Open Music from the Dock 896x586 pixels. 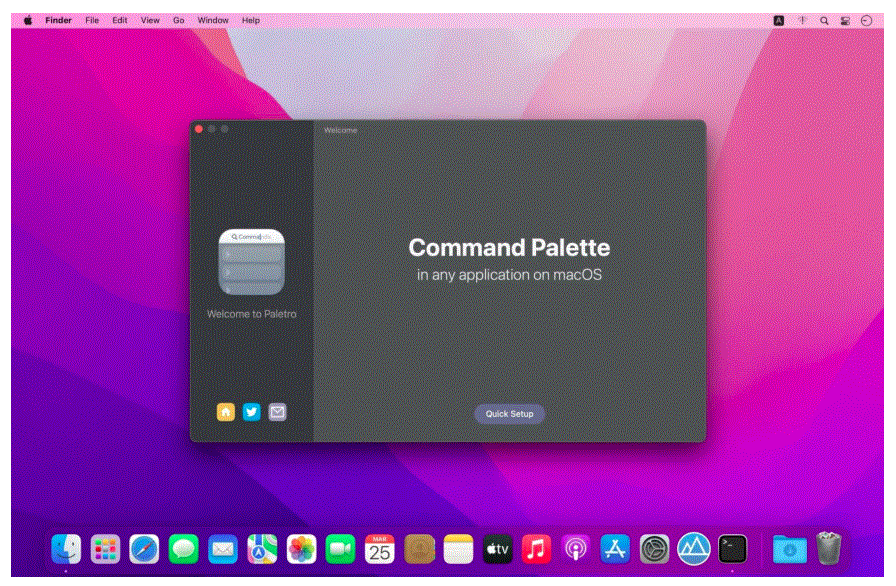pyautogui.click(x=536, y=549)
